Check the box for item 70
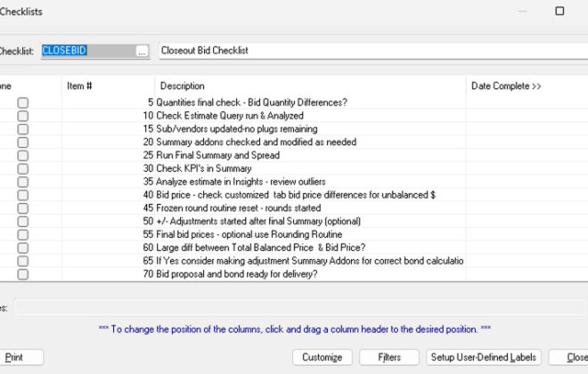The image size is (588, 374). [x=22, y=274]
